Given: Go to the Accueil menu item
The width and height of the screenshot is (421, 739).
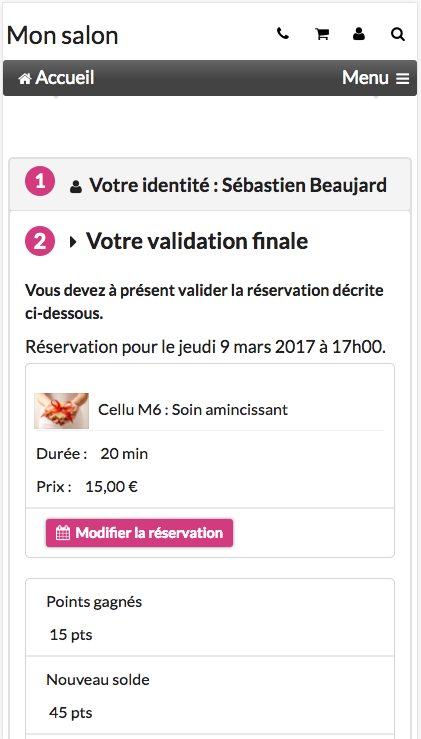Looking at the screenshot, I should coord(56,78).
